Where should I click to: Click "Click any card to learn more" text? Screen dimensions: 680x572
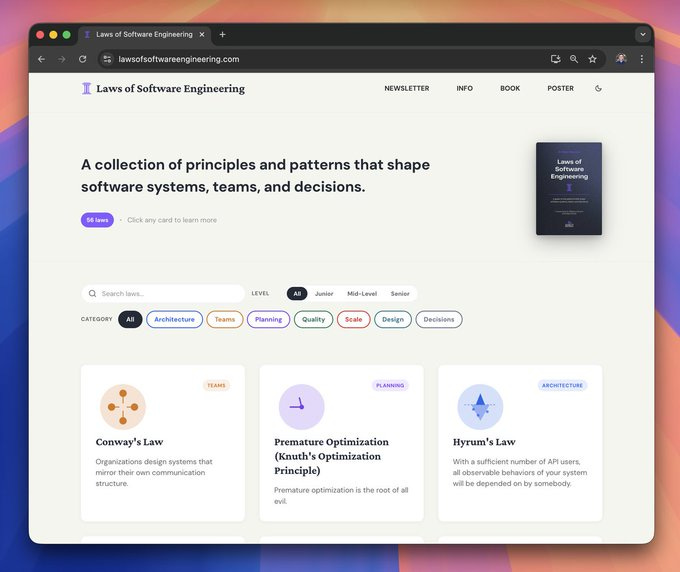172,220
